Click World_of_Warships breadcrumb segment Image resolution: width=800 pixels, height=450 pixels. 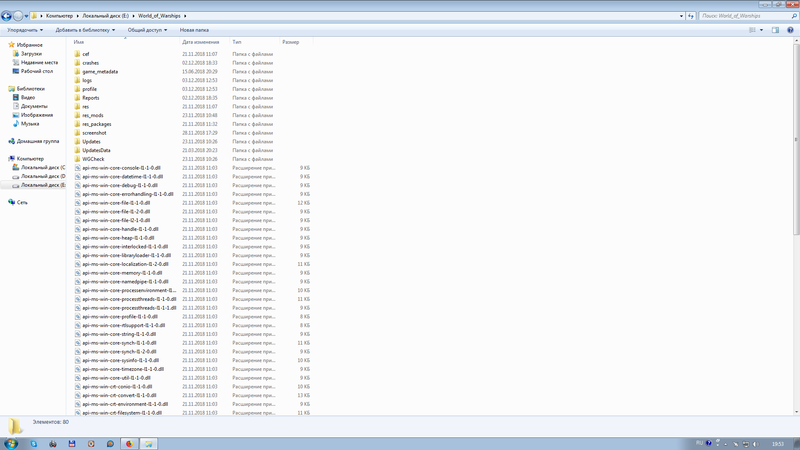pyautogui.click(x=159, y=16)
